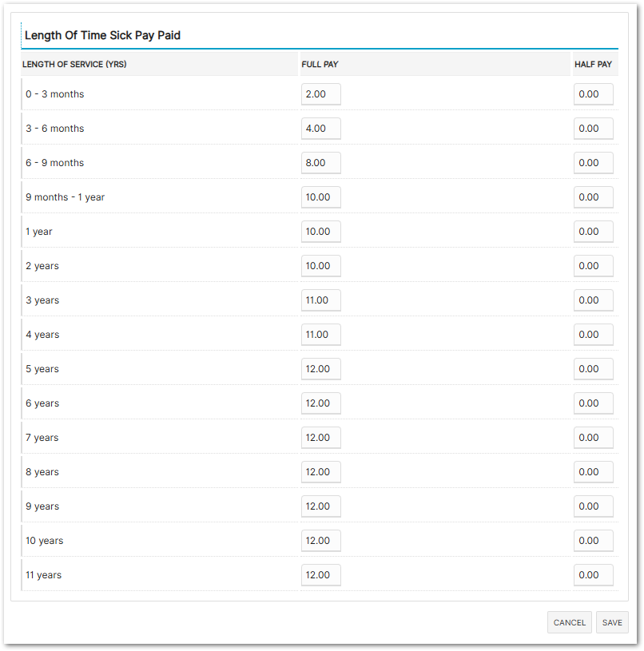644x651 pixels.
Task: Select the 9 years Half Pay field
Action: 594,506
